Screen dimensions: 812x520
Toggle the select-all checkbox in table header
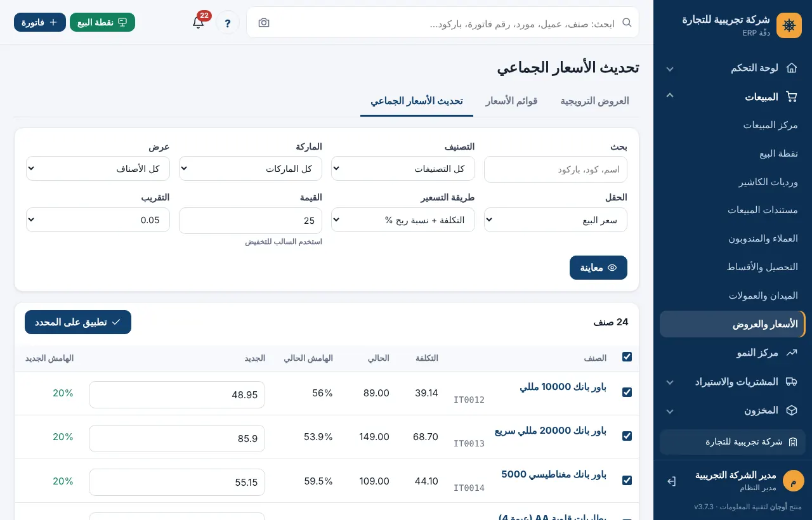627,357
